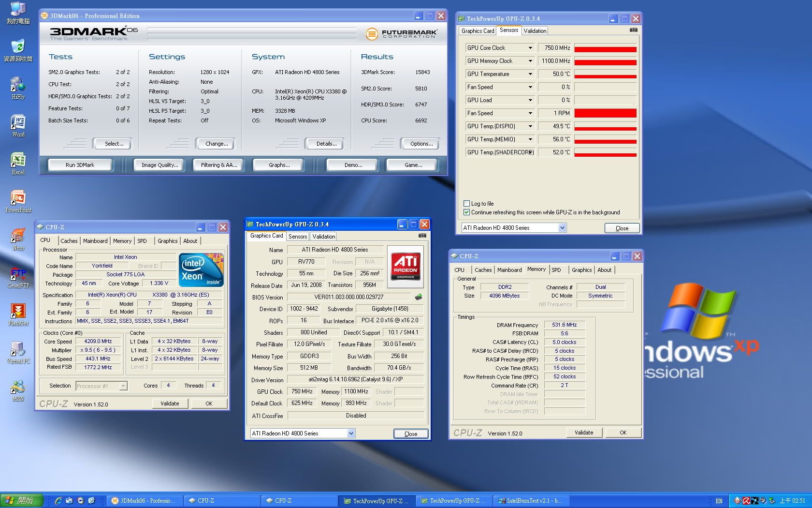Screen dimensions: 812x508
Task: Switch to Sensors tab in GPU-Z Graphics Card window
Action: pos(298,236)
